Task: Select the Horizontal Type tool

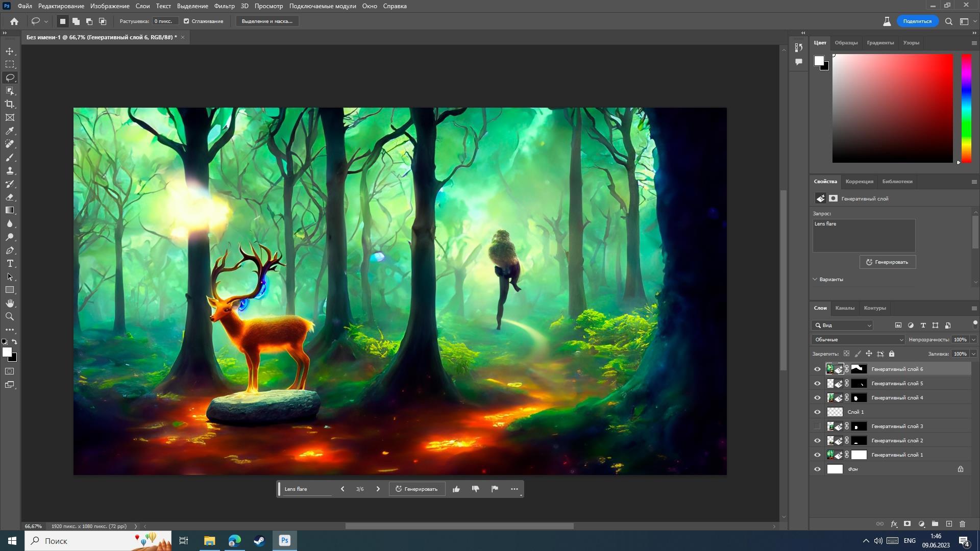Action: 10,264
